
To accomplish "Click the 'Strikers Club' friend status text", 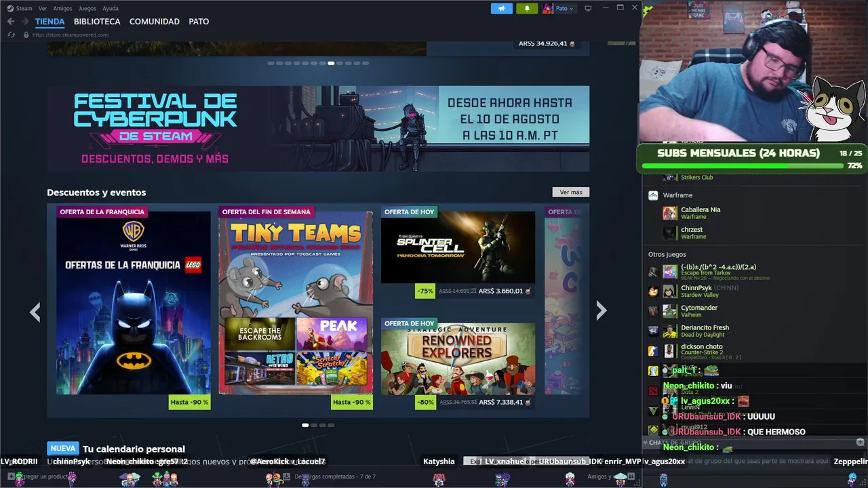I will [697, 178].
